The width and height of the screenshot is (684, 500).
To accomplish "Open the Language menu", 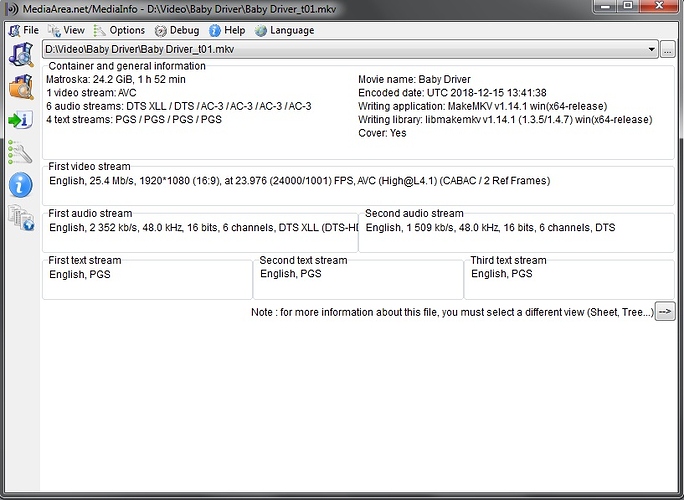I will point(284,30).
